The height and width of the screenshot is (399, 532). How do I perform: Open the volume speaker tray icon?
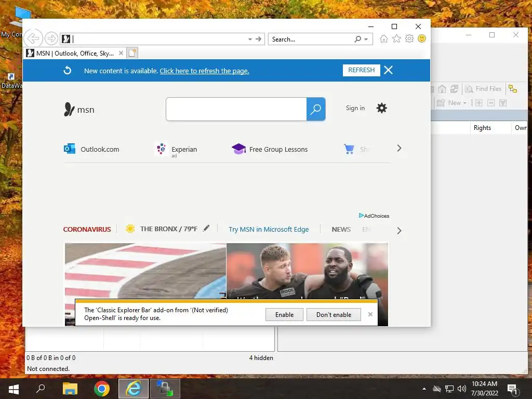[x=461, y=389]
